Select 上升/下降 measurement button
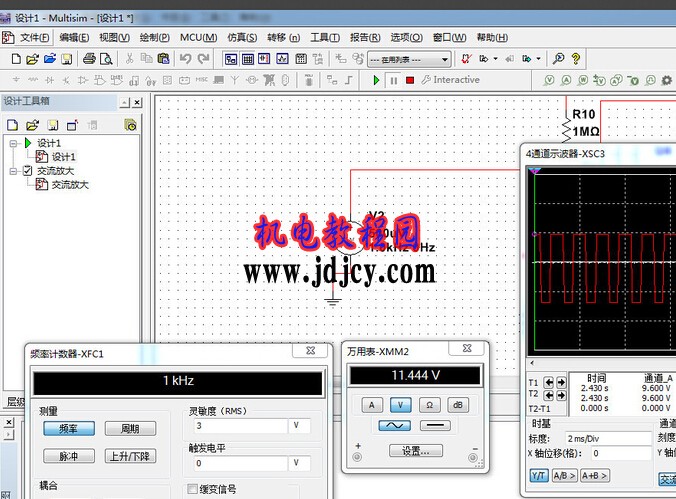Image resolution: width=676 pixels, height=499 pixels. 130,456
